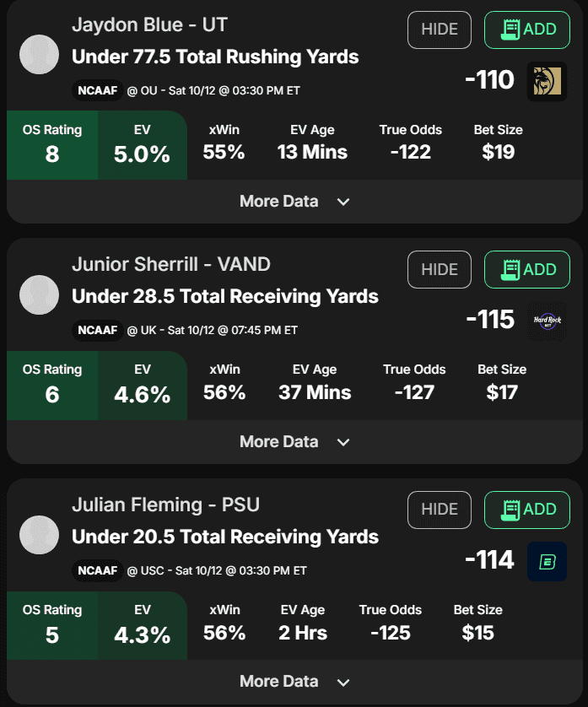
Task: Expand More Data for Julian Fleming
Action: 294,682
